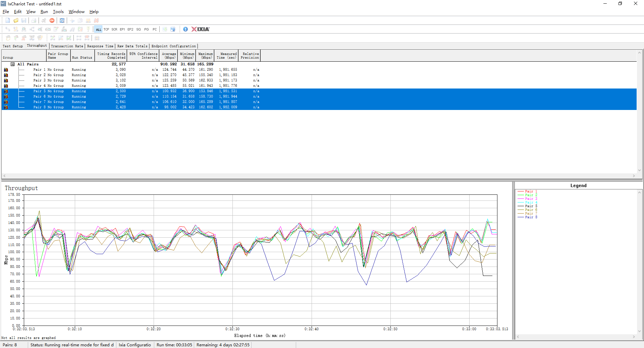Click the scissors Cut icon
The width and height of the screenshot is (644, 348).
click(72, 20)
